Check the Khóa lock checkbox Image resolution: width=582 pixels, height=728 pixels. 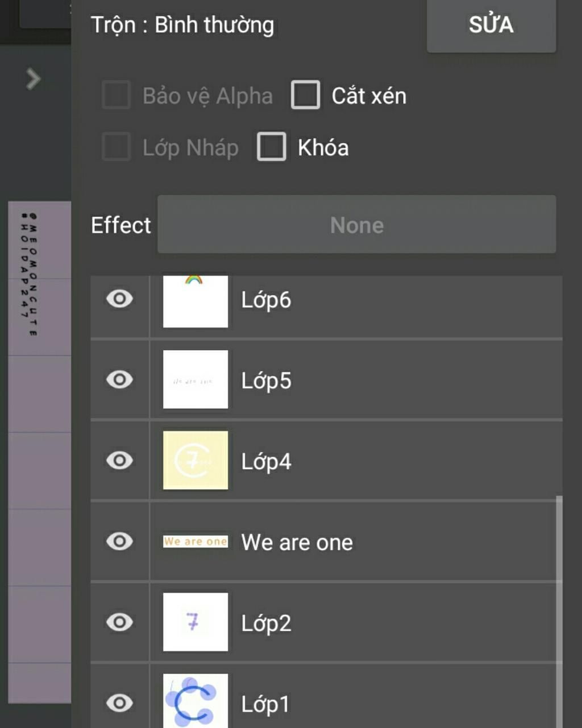271,147
